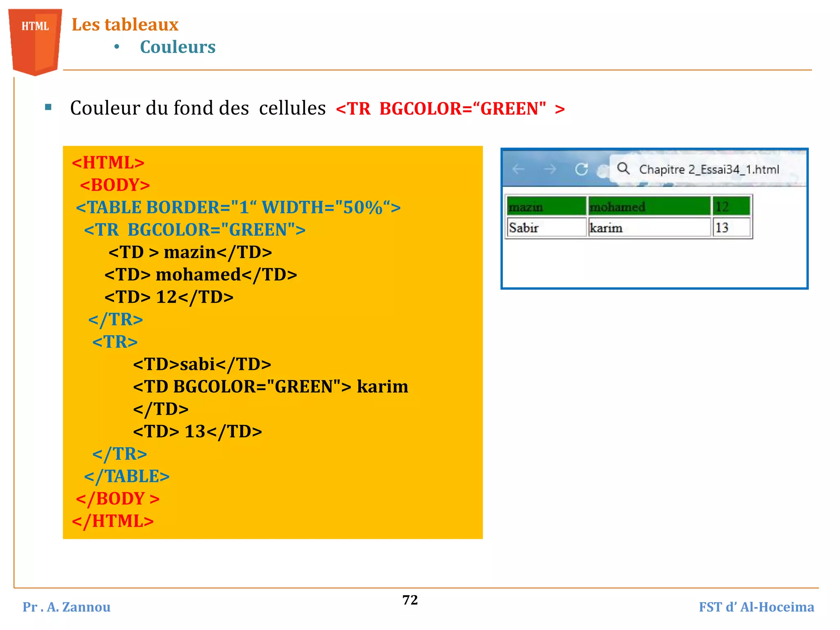Click the Pr . A. Zannou footer text
This screenshot has width=840, height=630.
point(67,607)
